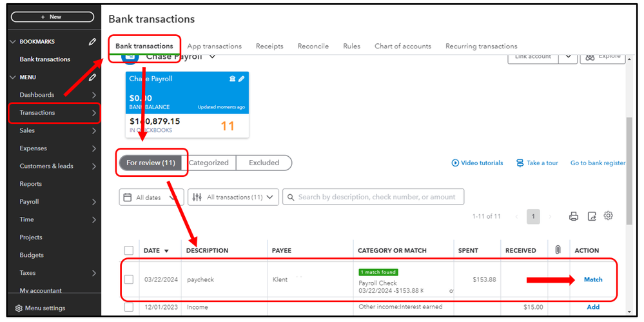Click Add for the Income row

click(593, 307)
